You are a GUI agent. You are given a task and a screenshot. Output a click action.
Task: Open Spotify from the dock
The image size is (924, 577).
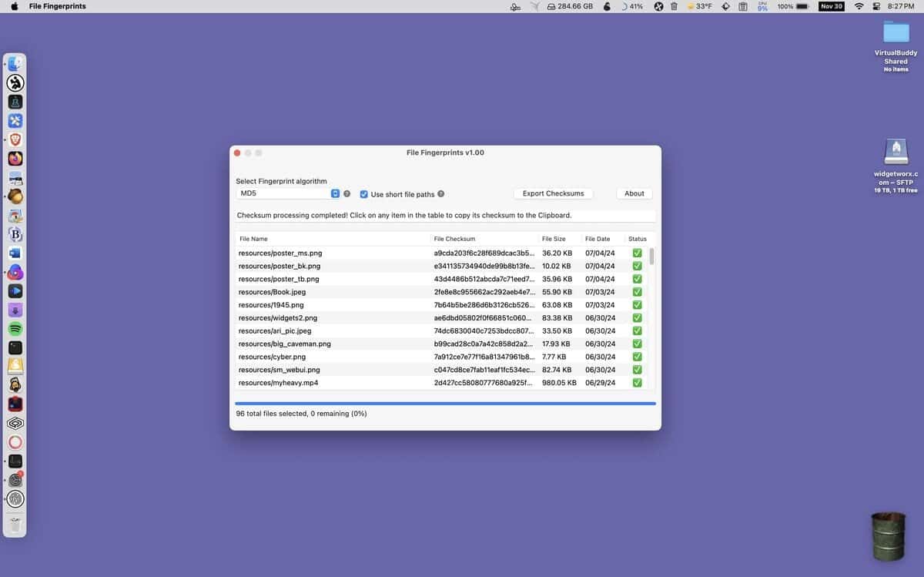click(15, 329)
